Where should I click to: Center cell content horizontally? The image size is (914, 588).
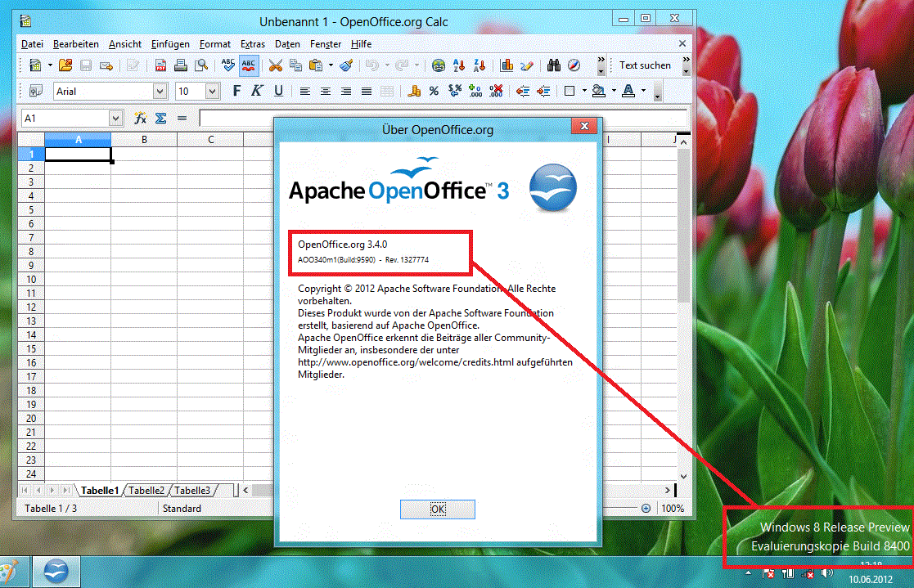point(326,91)
